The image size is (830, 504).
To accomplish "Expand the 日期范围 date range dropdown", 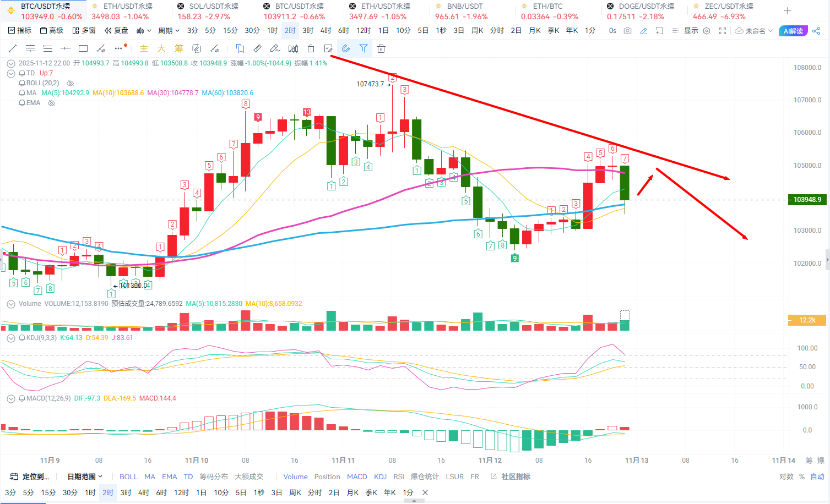I will (85, 476).
